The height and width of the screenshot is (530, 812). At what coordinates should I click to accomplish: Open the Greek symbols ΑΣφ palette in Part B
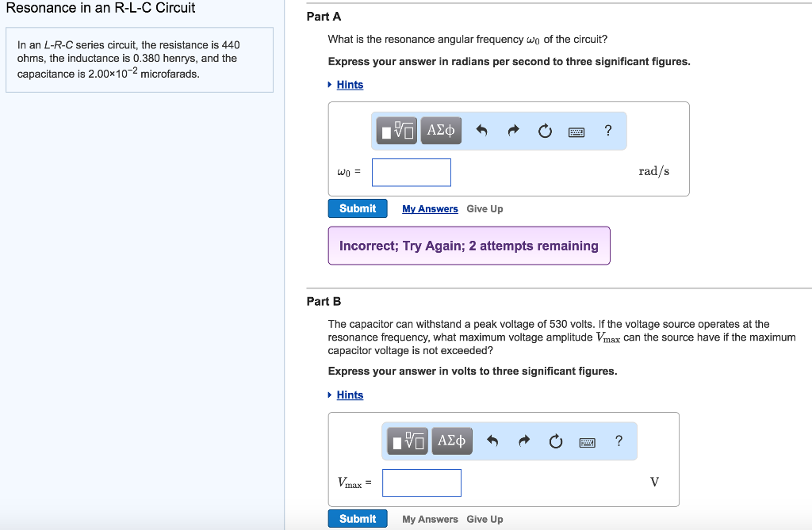(451, 440)
